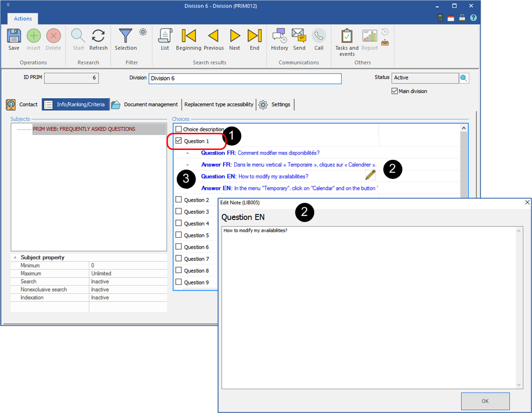Collapse the Subject property section
Viewport: 532px width, 413px height.
15,257
